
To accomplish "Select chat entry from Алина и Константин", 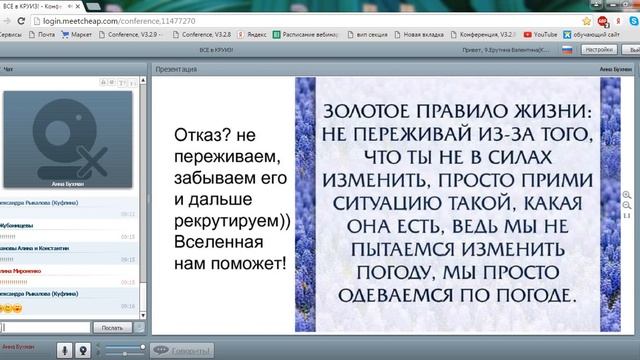I will click(x=69, y=253).
